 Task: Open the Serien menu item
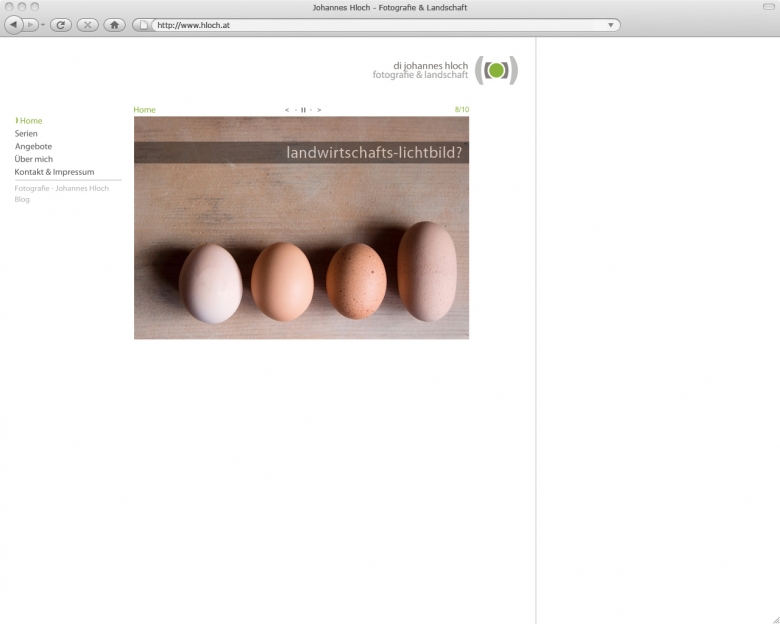click(x=26, y=134)
